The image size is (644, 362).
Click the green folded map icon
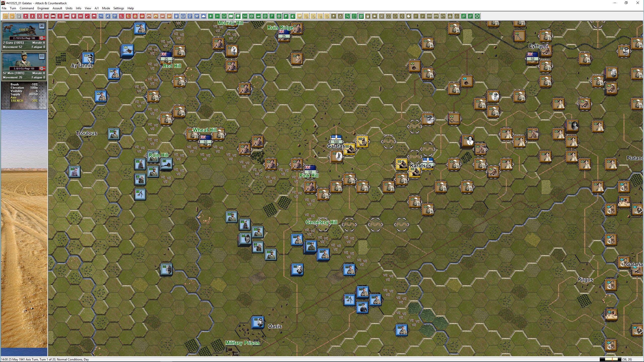point(231,16)
